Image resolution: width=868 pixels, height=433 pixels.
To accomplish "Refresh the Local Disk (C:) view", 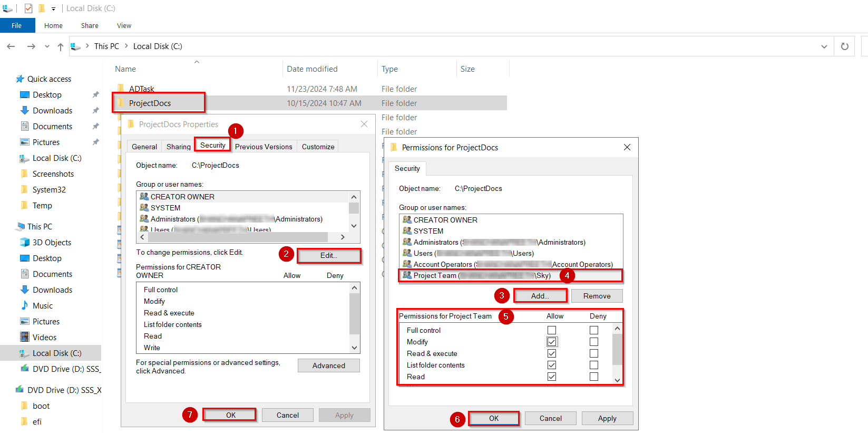I will pos(844,46).
